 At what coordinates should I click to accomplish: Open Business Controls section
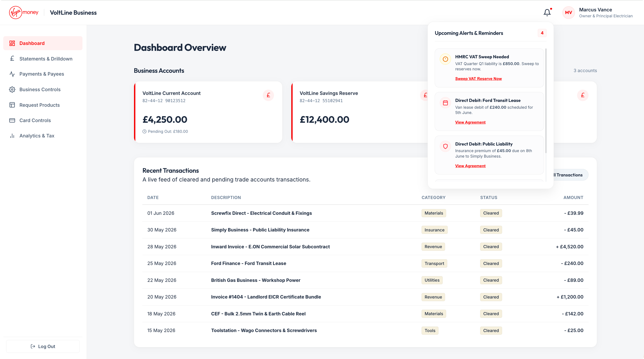(43, 89)
